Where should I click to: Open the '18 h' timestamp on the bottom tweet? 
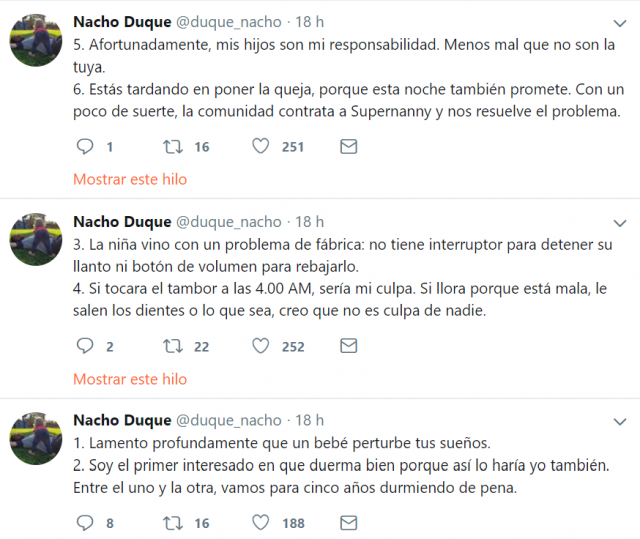pyautogui.click(x=309, y=420)
